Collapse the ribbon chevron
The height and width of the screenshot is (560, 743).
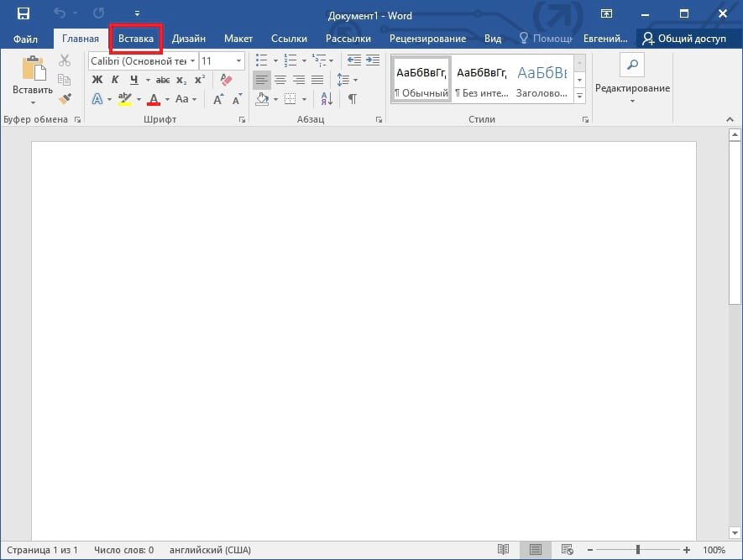(730, 120)
